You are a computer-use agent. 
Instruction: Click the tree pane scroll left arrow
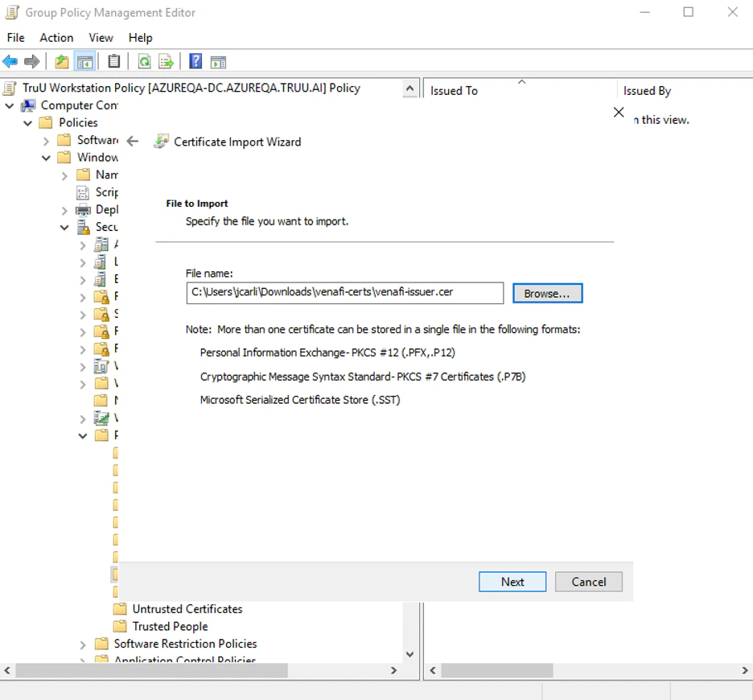7,670
